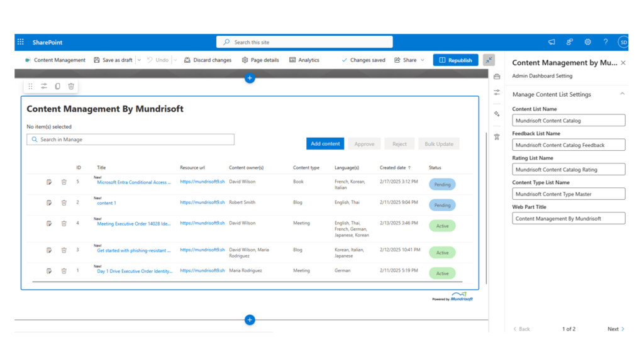Click the Reject button
Viewport: 644px width, 362px height.
tap(399, 144)
